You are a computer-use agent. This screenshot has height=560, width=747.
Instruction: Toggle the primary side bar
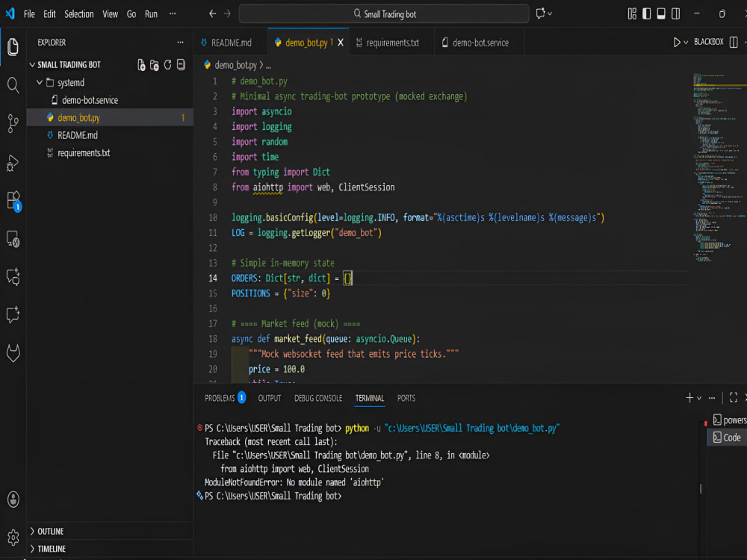point(646,13)
